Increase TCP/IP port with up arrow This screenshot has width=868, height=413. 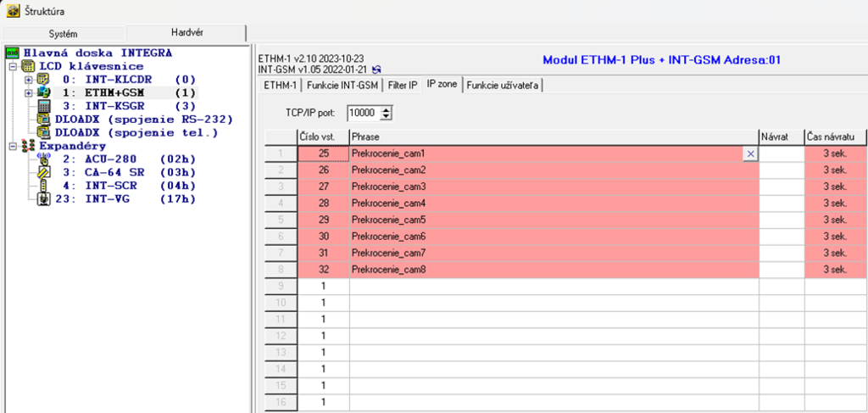tap(387, 109)
